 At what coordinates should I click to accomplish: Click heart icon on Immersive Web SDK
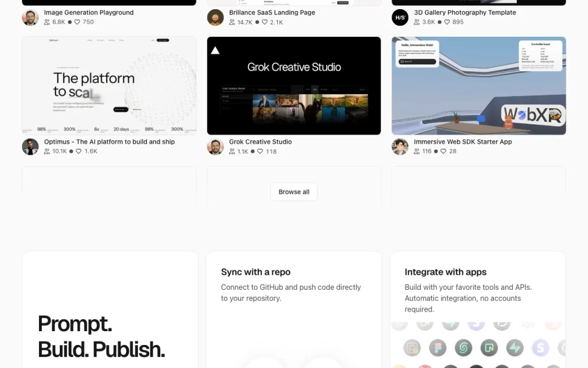click(443, 151)
